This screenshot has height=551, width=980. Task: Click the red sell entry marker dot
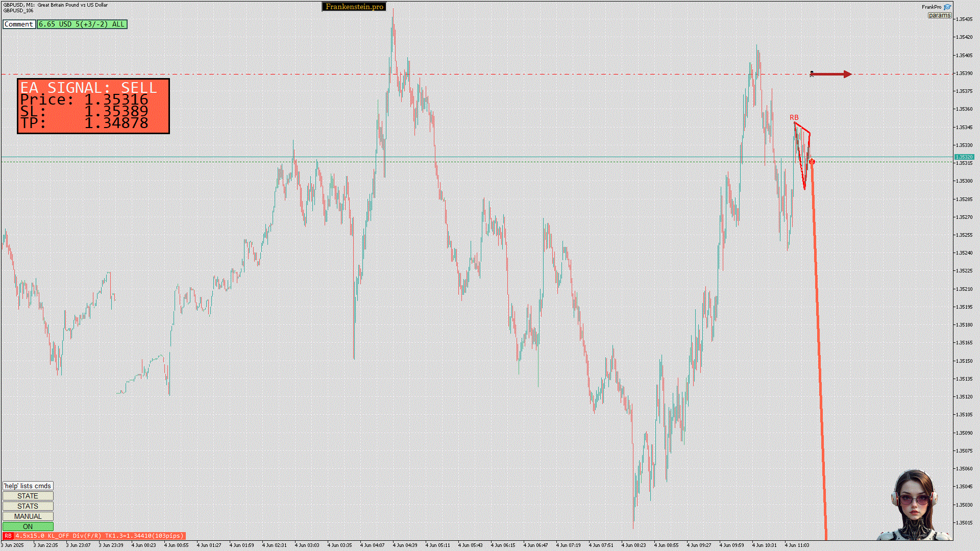pos(812,162)
